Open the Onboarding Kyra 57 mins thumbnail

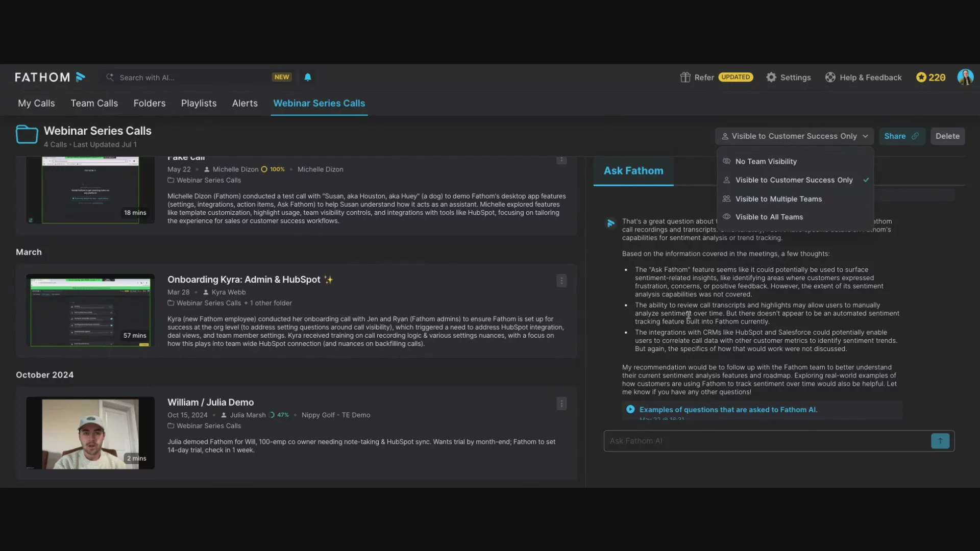point(90,310)
